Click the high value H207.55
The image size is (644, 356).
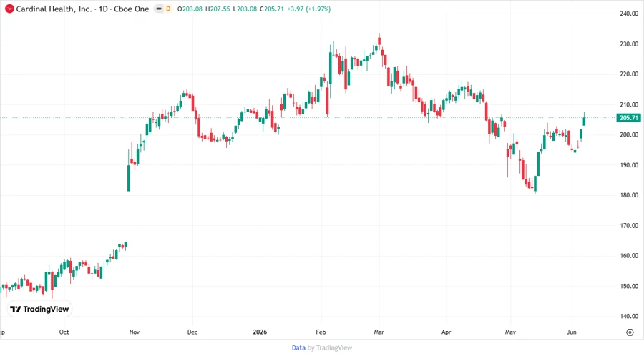(218, 9)
